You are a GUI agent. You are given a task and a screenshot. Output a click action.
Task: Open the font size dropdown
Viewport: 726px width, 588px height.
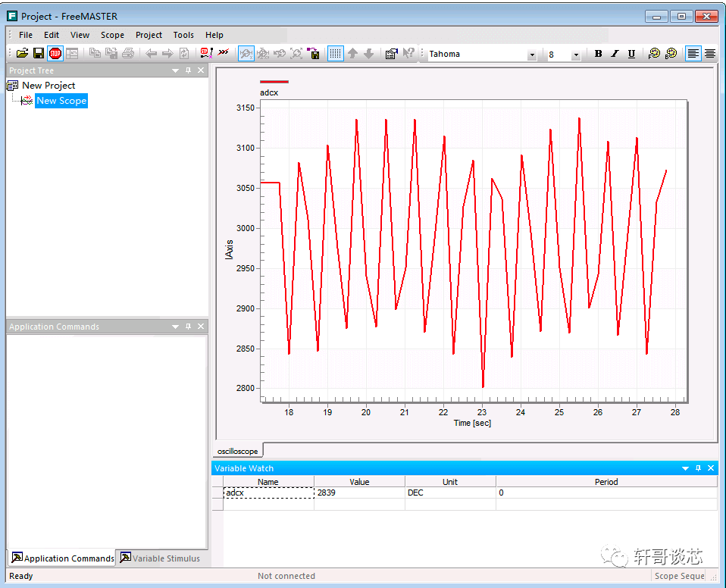(575, 55)
